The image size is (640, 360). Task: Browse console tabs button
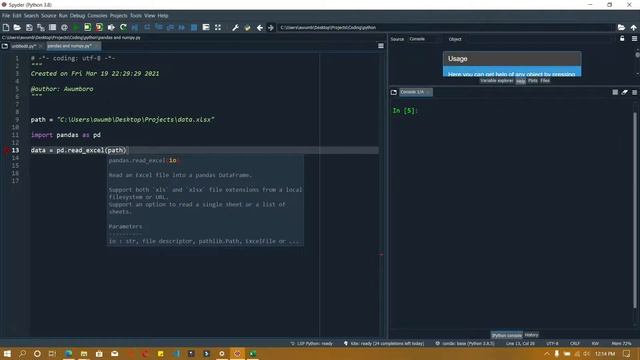pyautogui.click(x=393, y=92)
